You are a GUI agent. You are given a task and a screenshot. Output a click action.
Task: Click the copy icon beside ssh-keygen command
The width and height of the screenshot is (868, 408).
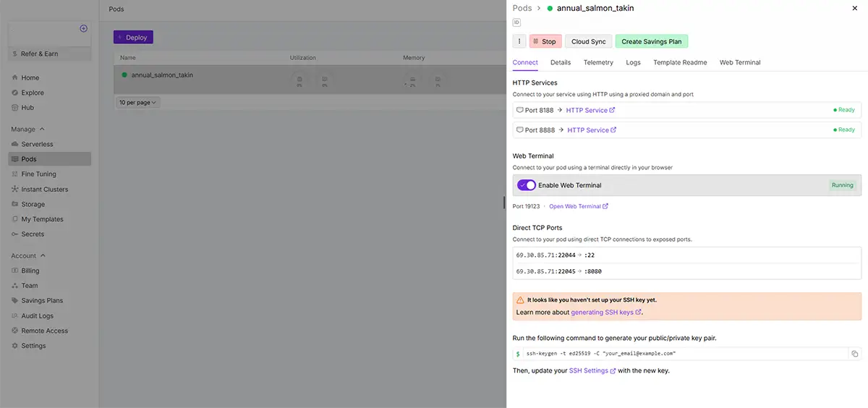click(x=854, y=354)
